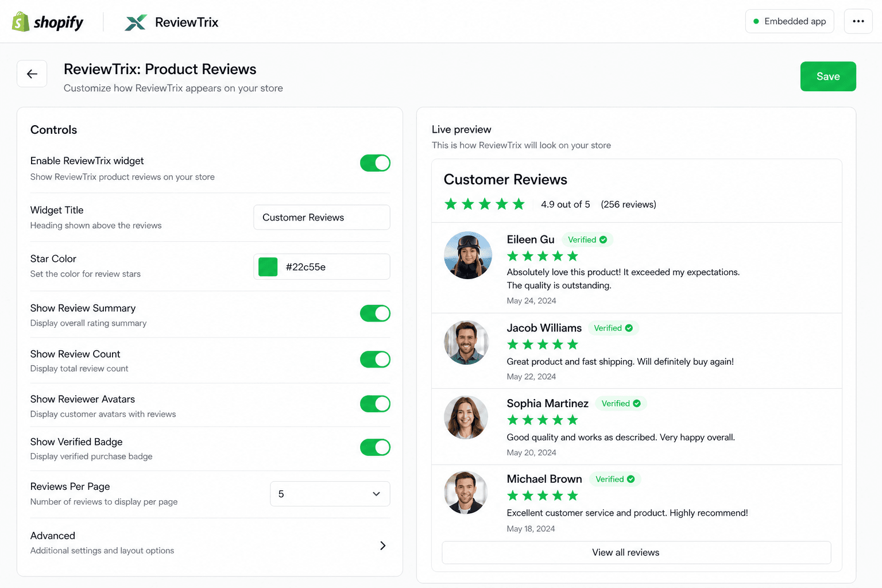The height and width of the screenshot is (588, 882).
Task: Click the Shopify bag logo
Action: [x=21, y=22]
